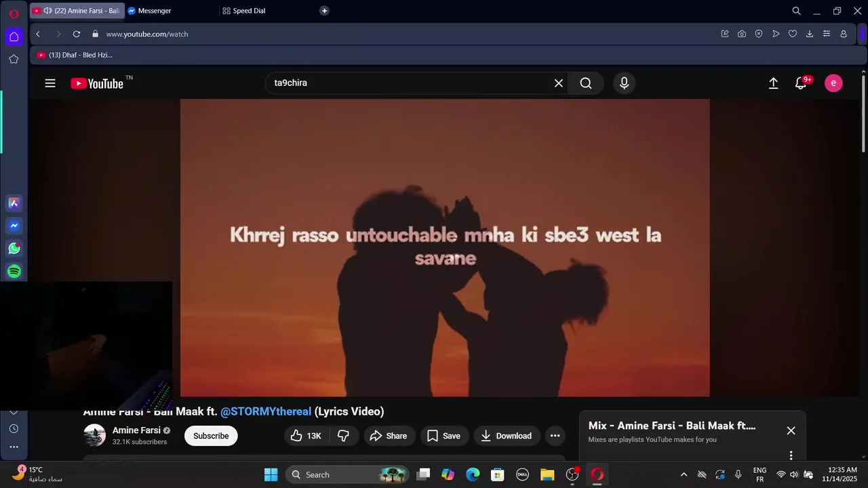Open Messenger in Opera sidebar

[x=14, y=226]
